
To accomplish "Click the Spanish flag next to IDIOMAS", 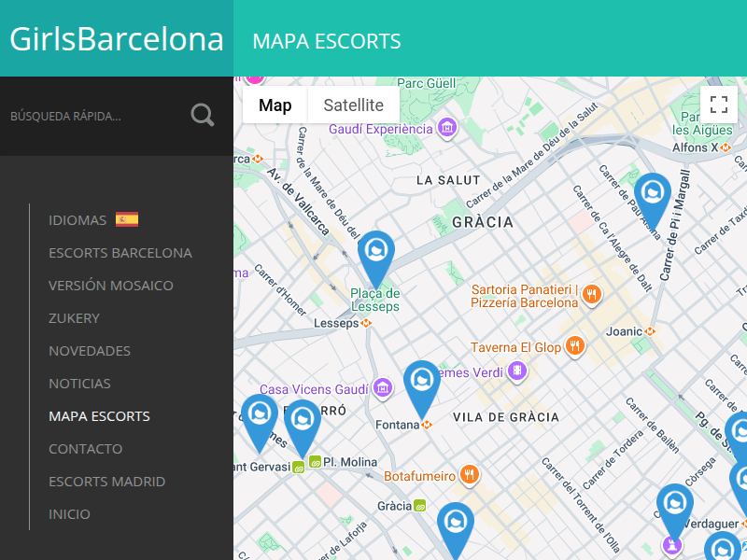I will click(x=126, y=218).
